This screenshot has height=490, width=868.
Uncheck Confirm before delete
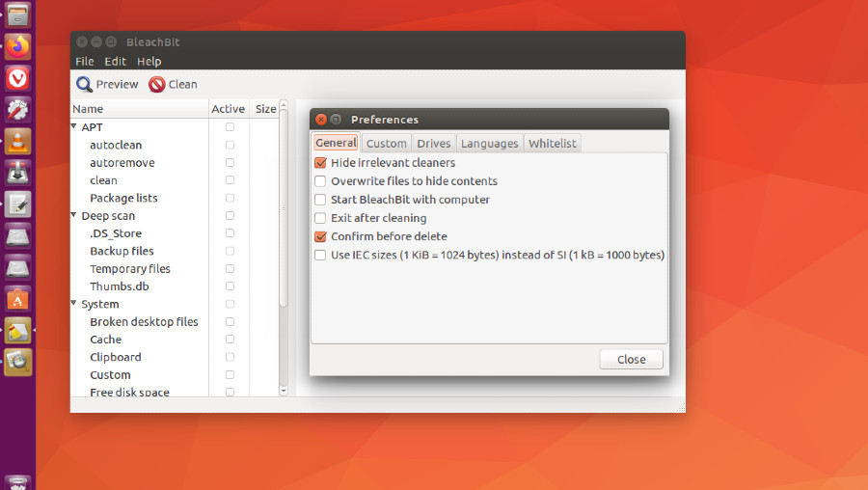point(320,236)
